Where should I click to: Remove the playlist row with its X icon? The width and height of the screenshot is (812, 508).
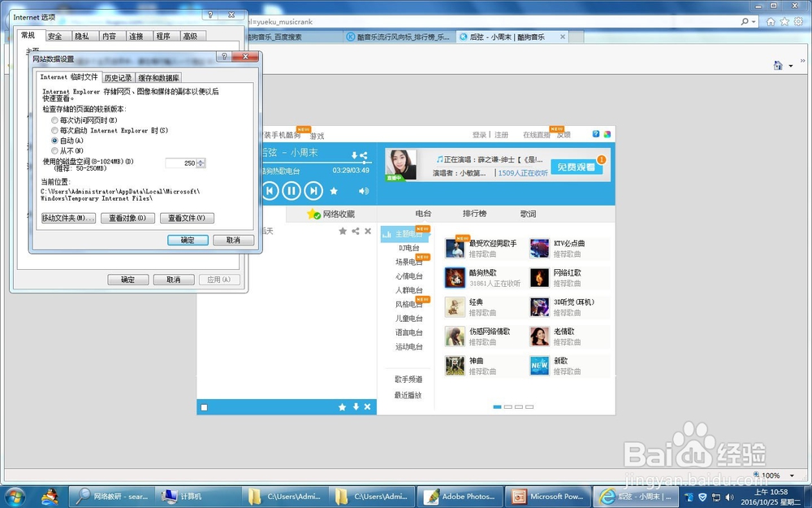[368, 231]
